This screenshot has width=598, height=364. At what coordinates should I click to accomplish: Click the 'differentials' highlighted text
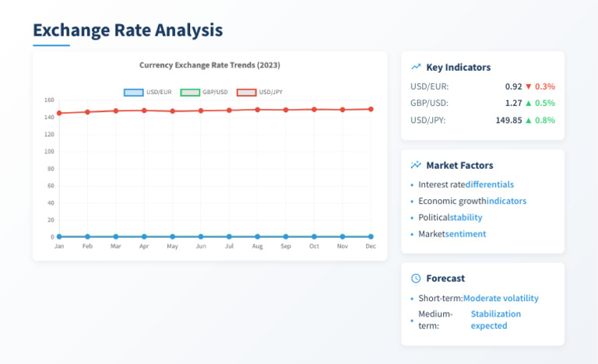[x=490, y=184]
